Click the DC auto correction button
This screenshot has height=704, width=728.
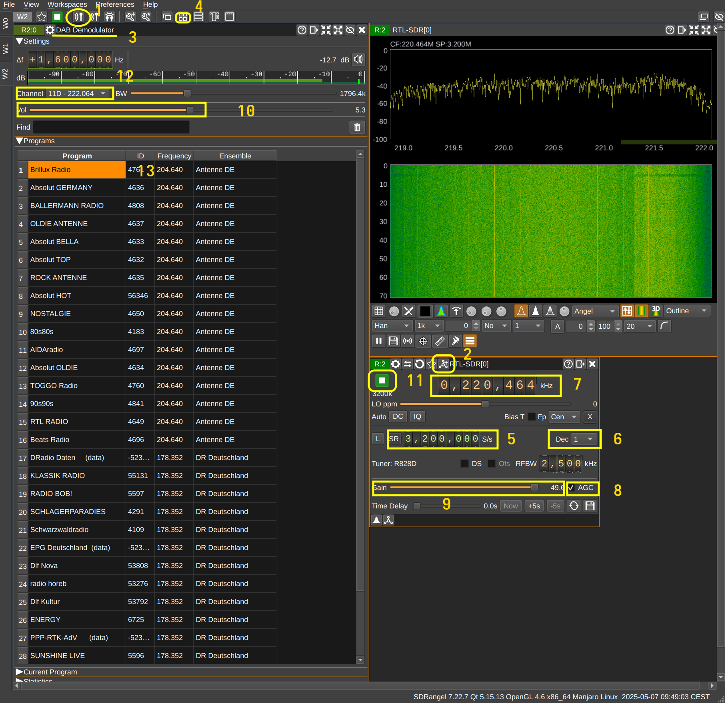[398, 417]
